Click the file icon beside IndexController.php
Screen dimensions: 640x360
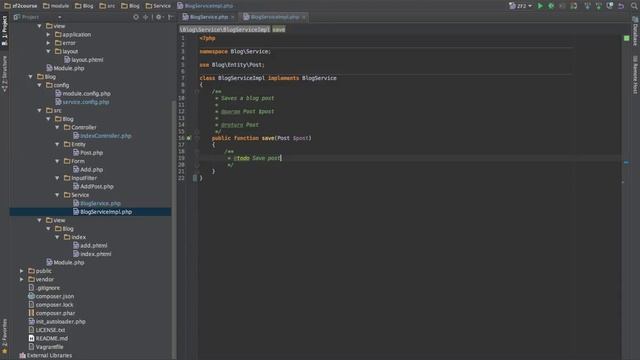pyautogui.click(x=76, y=136)
